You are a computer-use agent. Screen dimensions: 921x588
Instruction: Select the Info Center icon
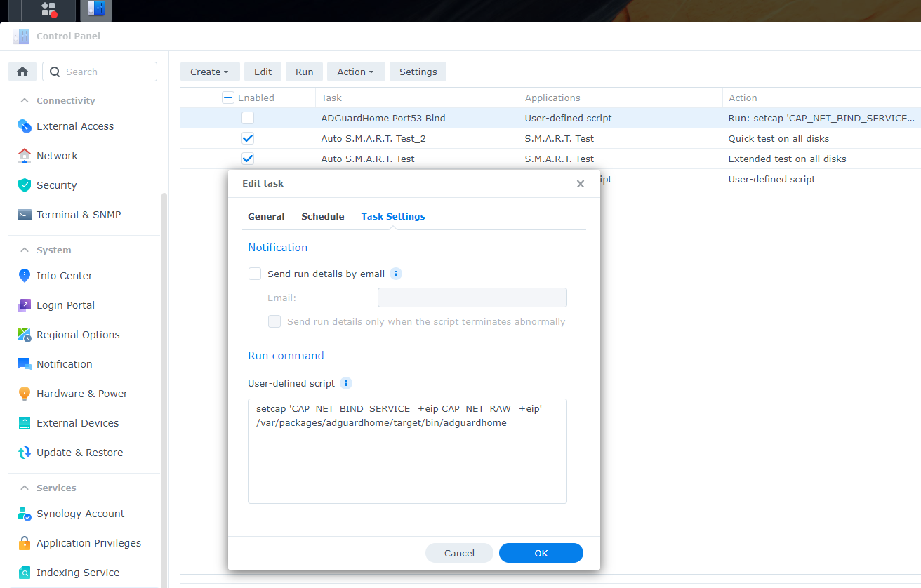point(25,276)
